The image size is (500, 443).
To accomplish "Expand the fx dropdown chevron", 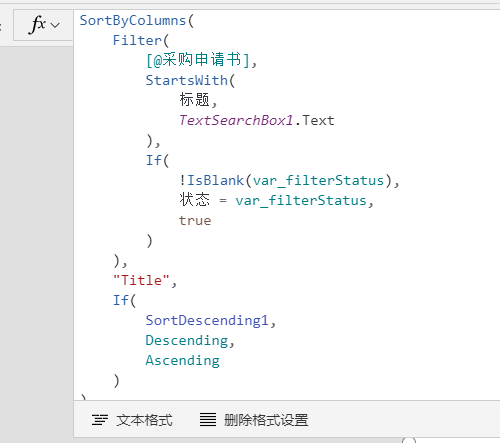I will (x=55, y=25).
